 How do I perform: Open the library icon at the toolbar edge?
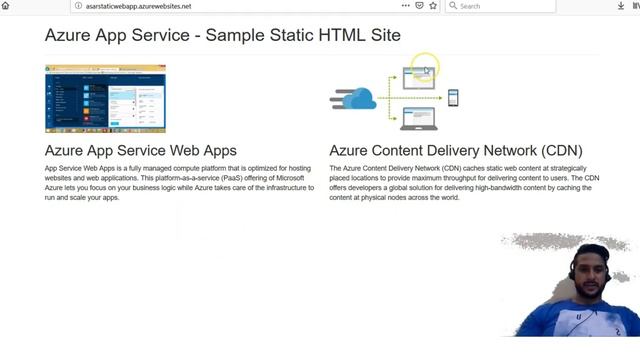[x=636, y=6]
